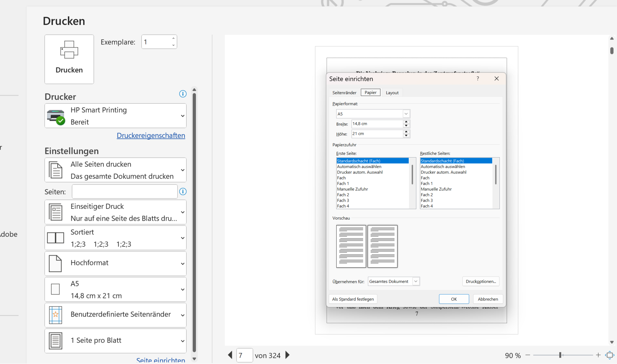Increase Höhe with up spinner
Image resolution: width=617 pixels, height=364 pixels.
click(406, 132)
